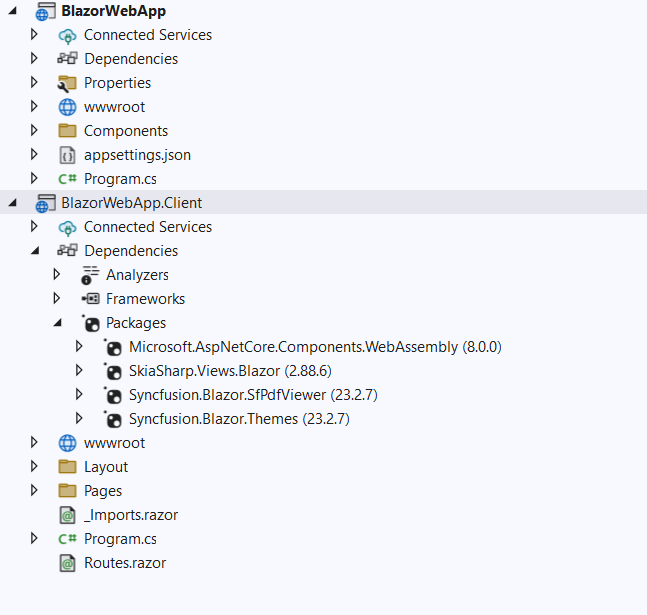Expand Connected Services under BlazorWebApp

[34, 34]
